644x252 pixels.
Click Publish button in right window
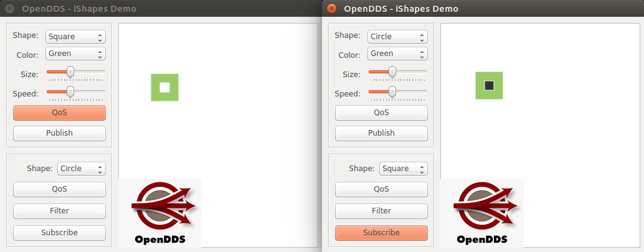[382, 133]
